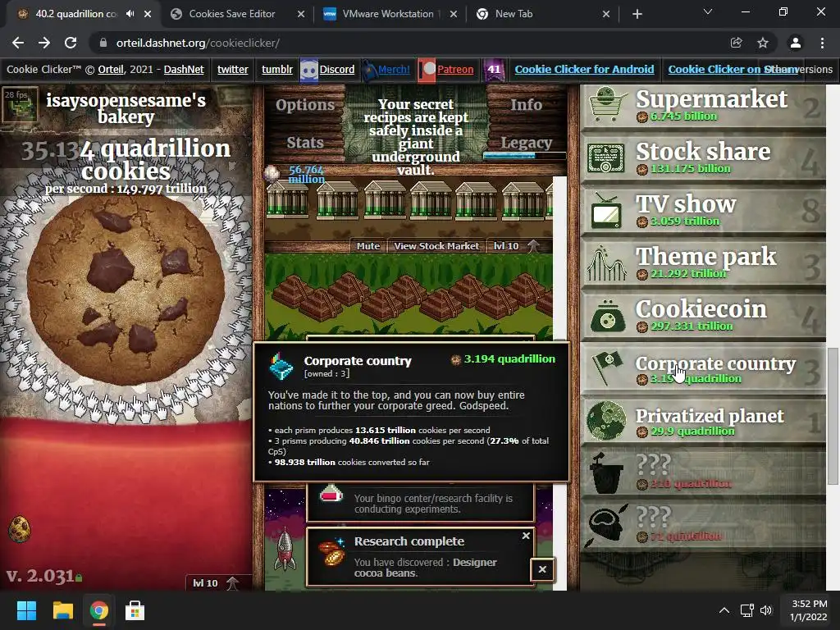
Task: Click the rocket ship sprite
Action: (285, 549)
